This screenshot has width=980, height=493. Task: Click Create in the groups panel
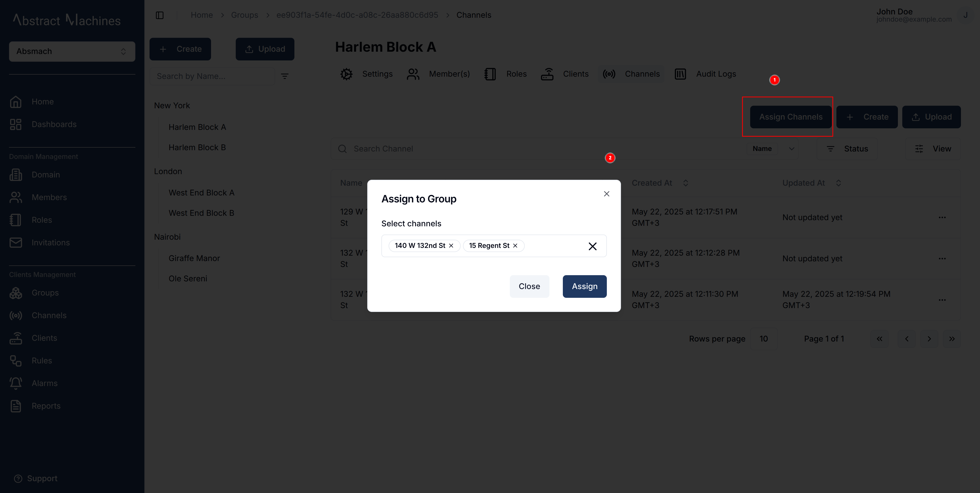click(x=180, y=49)
